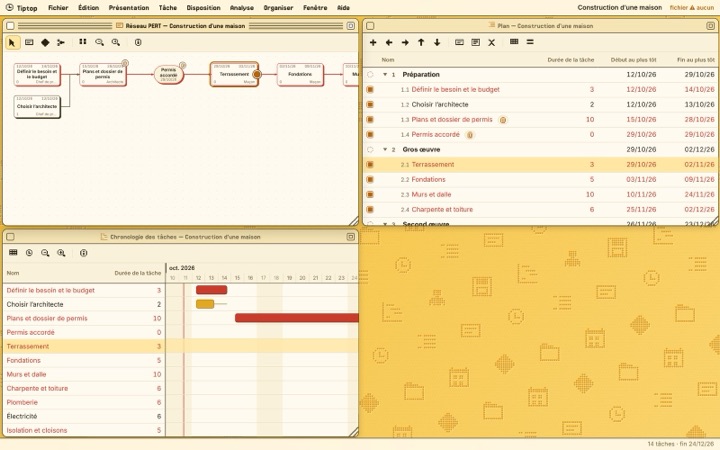Click the table columns icon in Plan toolbar
This screenshot has height=450, width=720.
click(x=514, y=42)
